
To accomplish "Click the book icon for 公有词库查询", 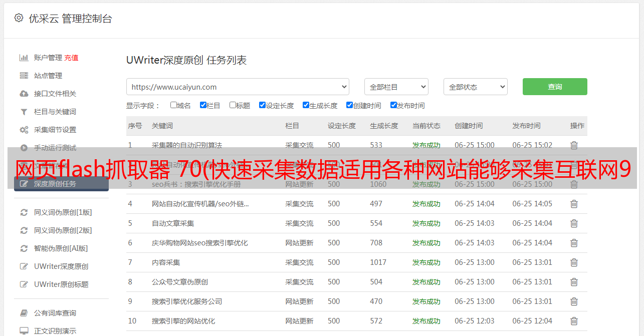I will tap(24, 313).
